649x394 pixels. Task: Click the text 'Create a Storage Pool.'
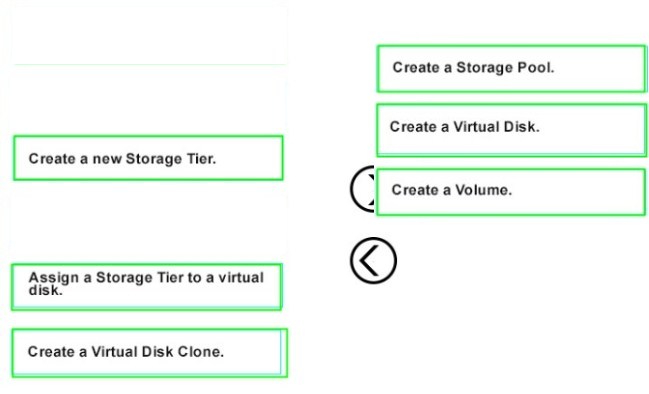point(473,67)
